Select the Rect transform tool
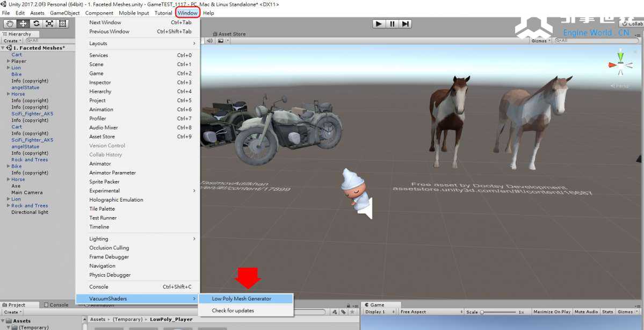 pos(62,24)
